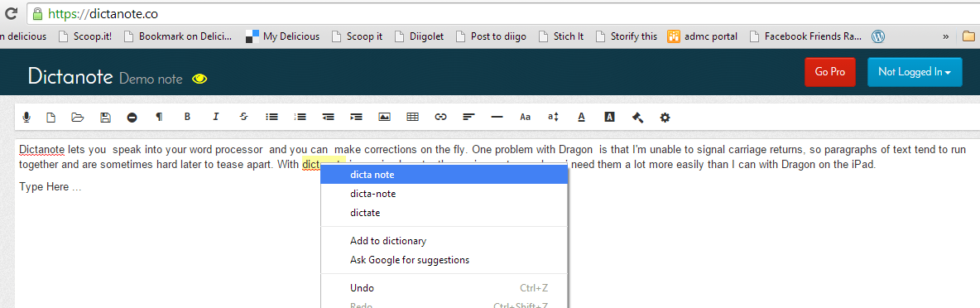Insert a horizontal rule line
Screen dimensions: 980x308
click(497, 117)
